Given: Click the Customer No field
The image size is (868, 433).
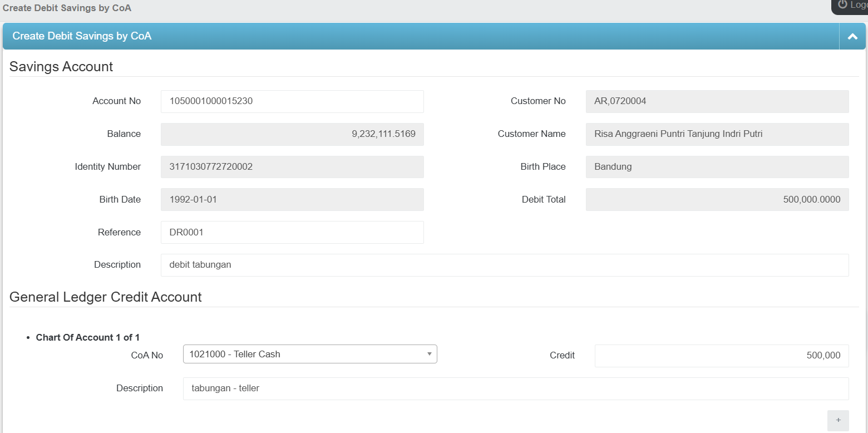Looking at the screenshot, I should point(717,101).
